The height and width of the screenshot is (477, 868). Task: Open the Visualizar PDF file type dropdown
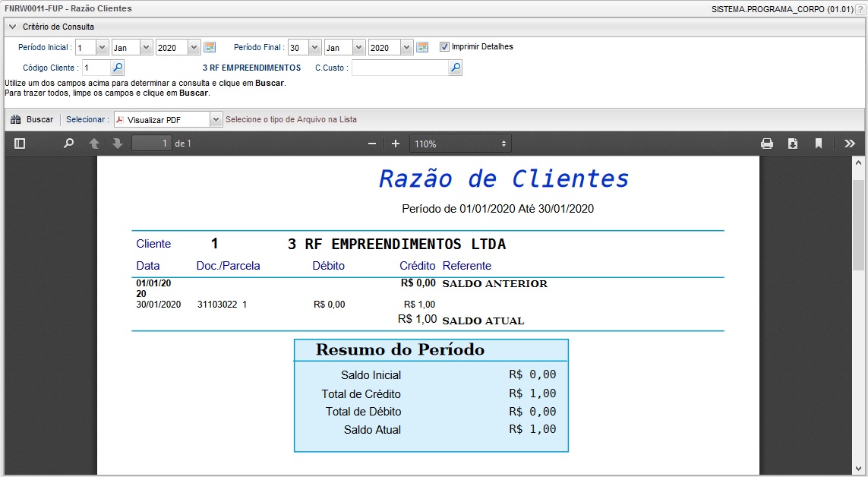pyautogui.click(x=214, y=119)
